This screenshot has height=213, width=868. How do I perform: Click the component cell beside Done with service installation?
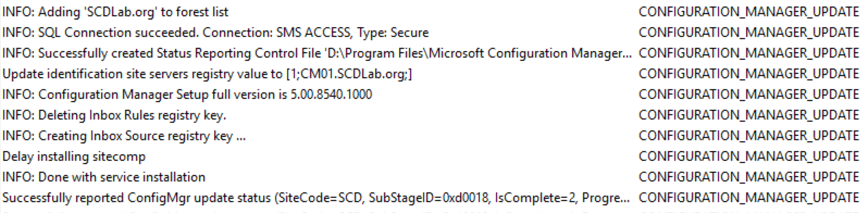click(x=749, y=177)
